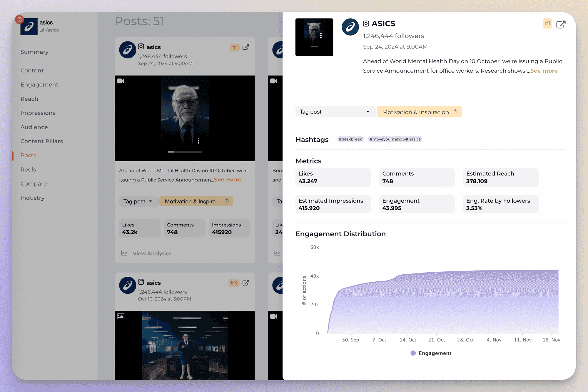Click the Estimated Reach 378.109 metric
588x392 pixels.
click(x=501, y=177)
